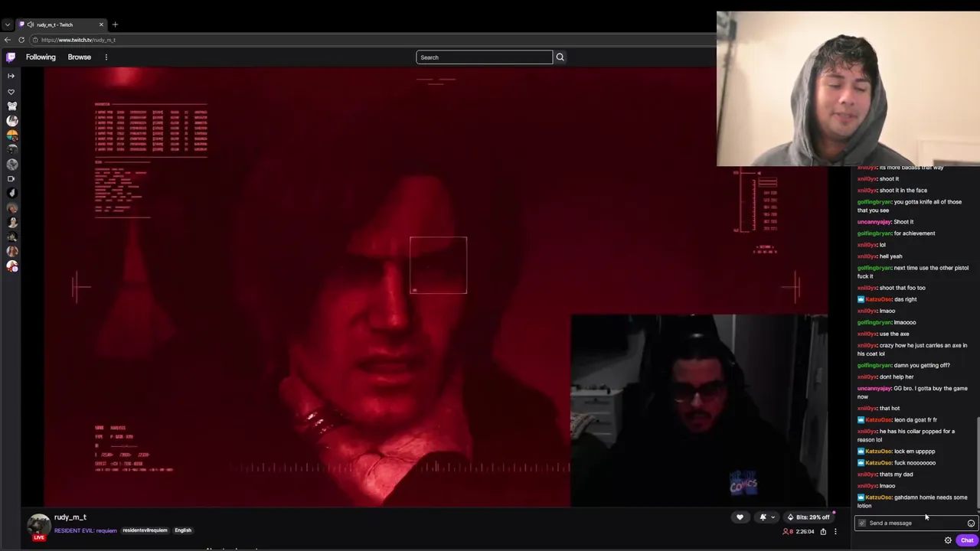Click username uncannyajay on 'GG bro' message
980x551 pixels.
pyautogui.click(x=874, y=389)
